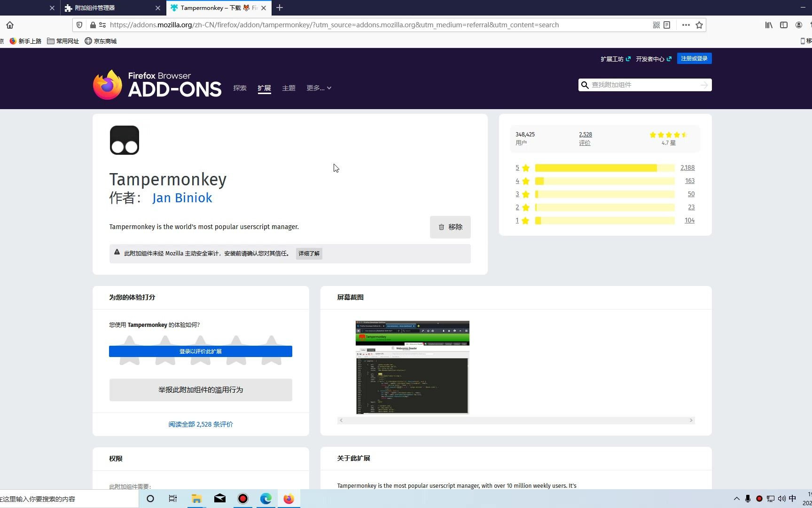Click the microphone tray icon
The image size is (812, 508).
[748, 499]
